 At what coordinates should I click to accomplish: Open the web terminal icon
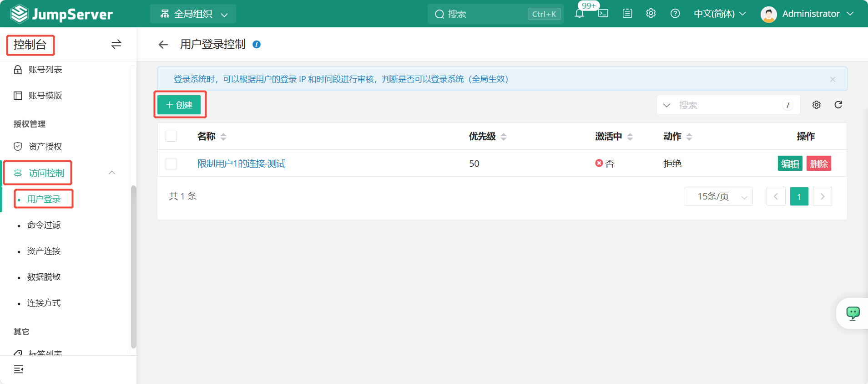pos(603,14)
